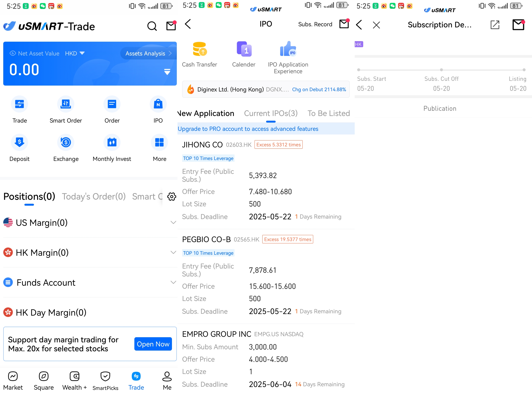Image resolution: width=532 pixels, height=399 pixels.
Task: Tap the search magnifier icon
Action: (152, 26)
